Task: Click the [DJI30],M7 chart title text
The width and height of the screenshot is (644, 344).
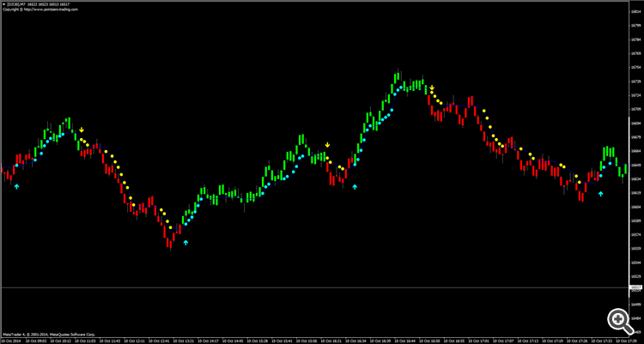Action: coord(15,3)
